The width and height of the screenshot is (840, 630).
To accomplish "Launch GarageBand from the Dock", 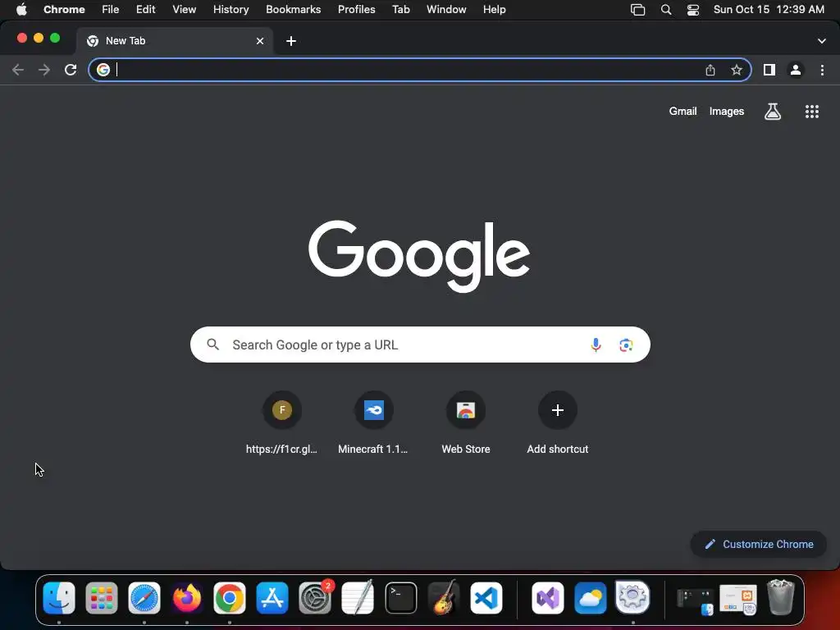I will [444, 598].
